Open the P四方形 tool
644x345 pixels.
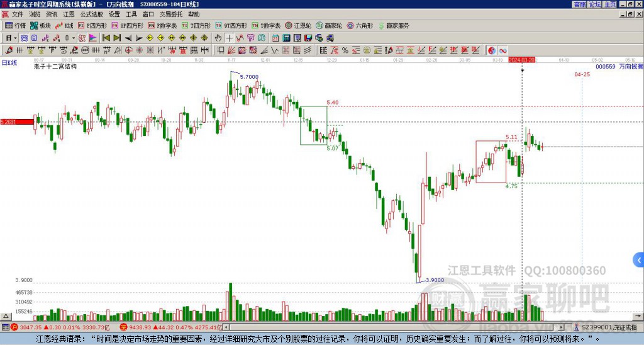click(x=92, y=25)
